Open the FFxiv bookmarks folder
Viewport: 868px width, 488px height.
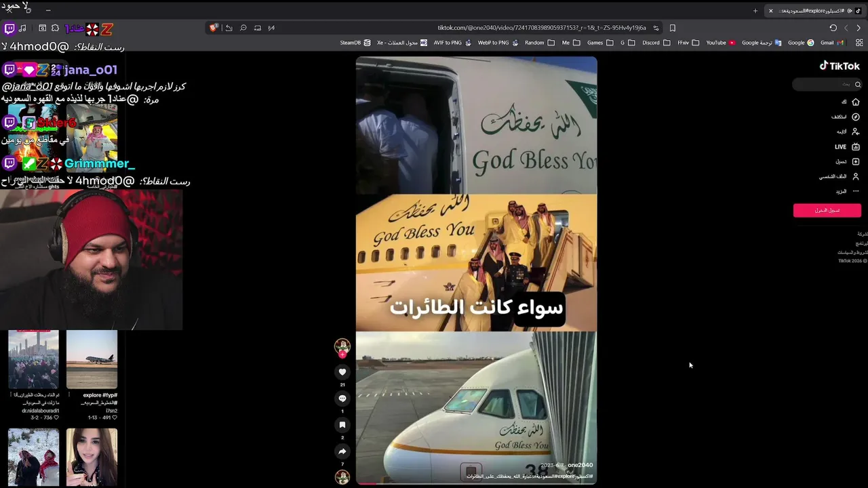click(688, 43)
